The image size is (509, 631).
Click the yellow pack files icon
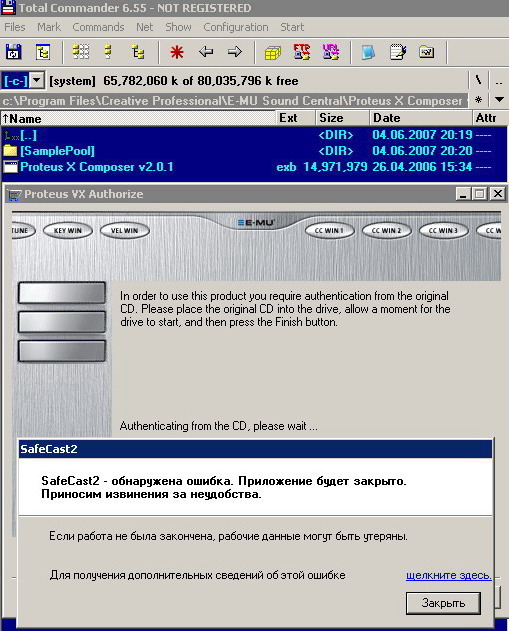tap(273, 52)
